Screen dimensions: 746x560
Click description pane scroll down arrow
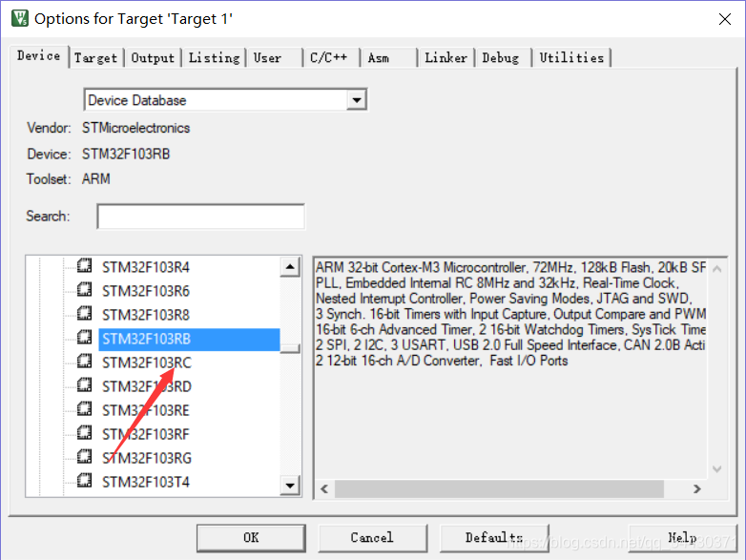point(717,469)
